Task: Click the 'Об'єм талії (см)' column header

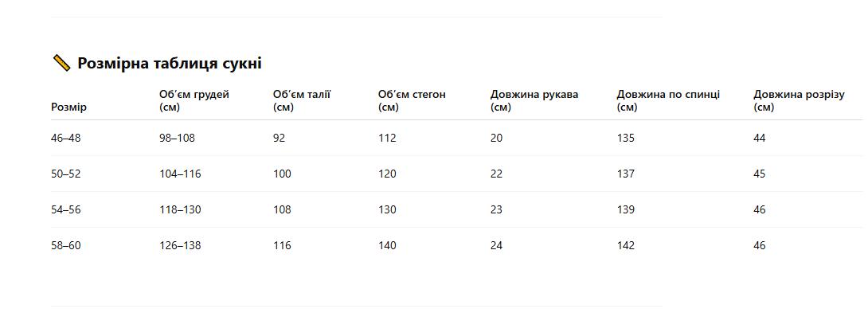Action: click(302, 101)
